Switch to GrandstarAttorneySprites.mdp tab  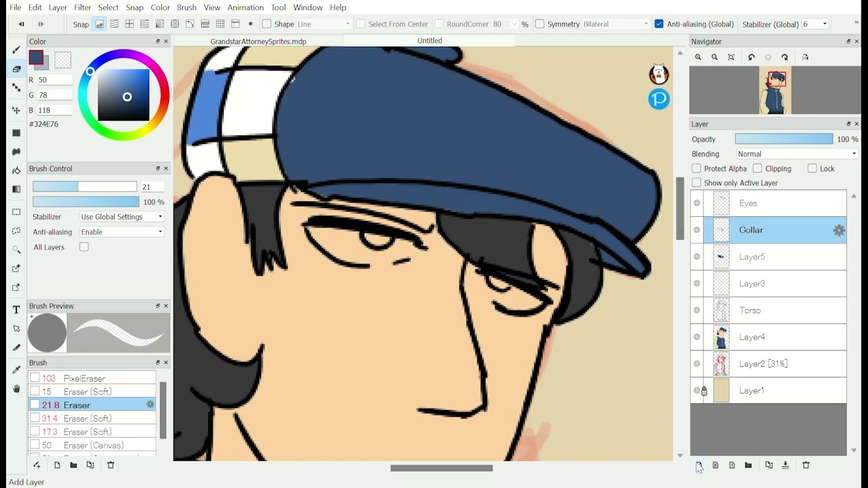pos(258,41)
